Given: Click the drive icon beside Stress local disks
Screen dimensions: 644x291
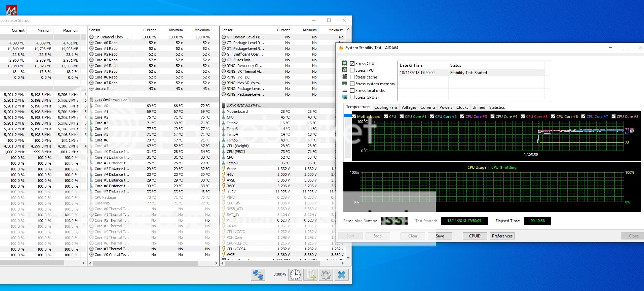Looking at the screenshot, I should coord(345,91).
